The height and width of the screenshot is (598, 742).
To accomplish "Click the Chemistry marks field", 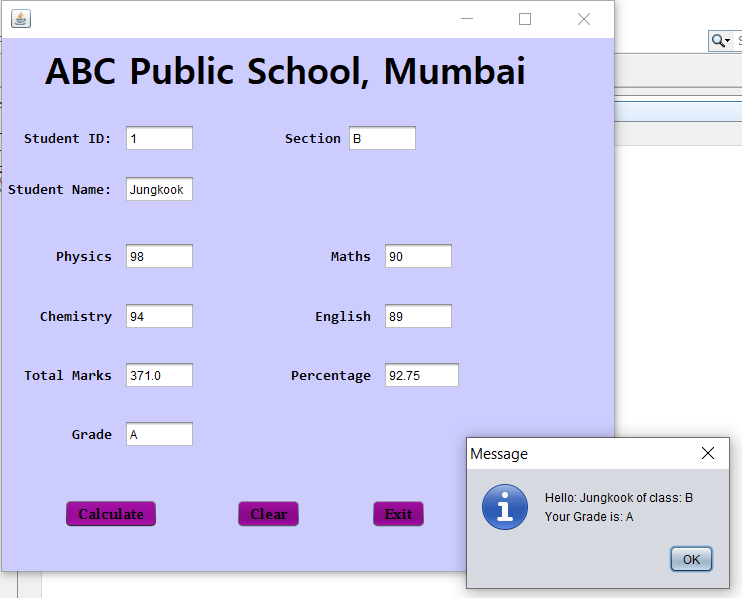I will point(159,316).
